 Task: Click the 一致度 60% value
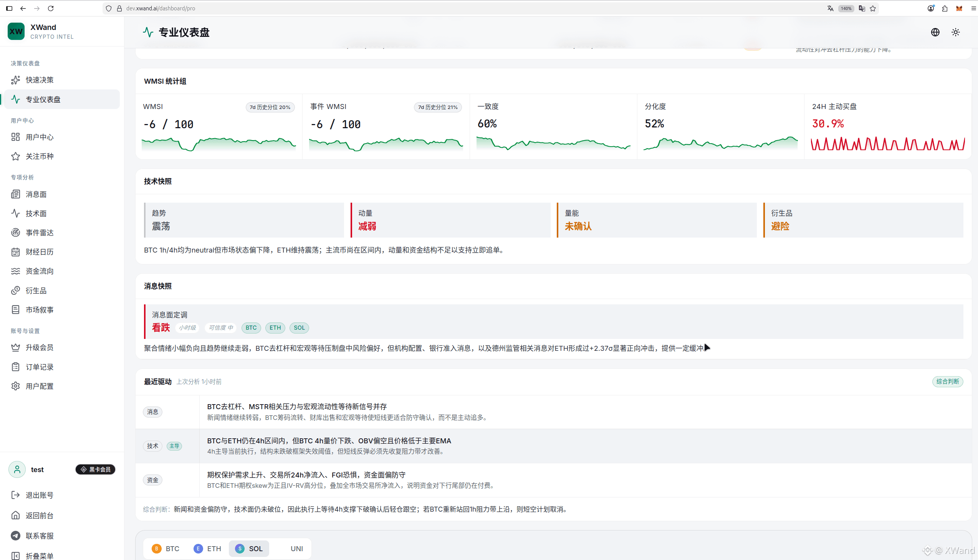click(487, 124)
